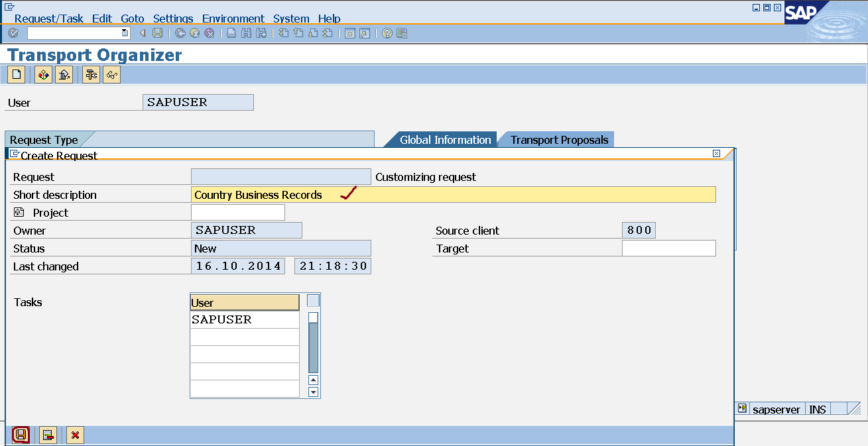This screenshot has width=868, height=446.
Task: Open the Environment menu
Action: point(233,19)
